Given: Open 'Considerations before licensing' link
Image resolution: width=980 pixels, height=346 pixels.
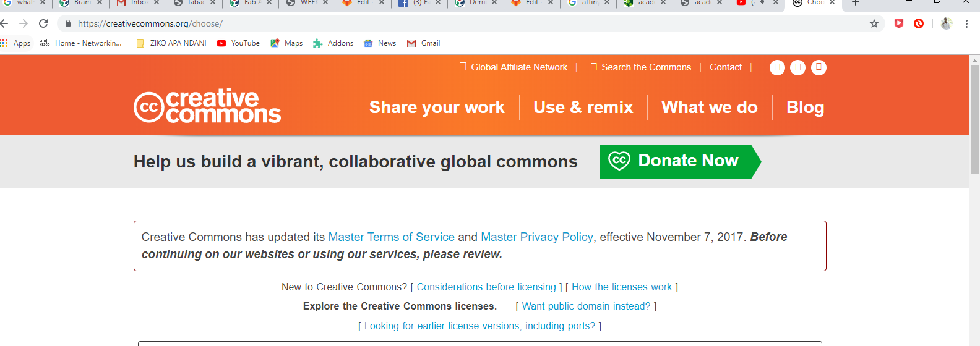Looking at the screenshot, I should (486, 287).
